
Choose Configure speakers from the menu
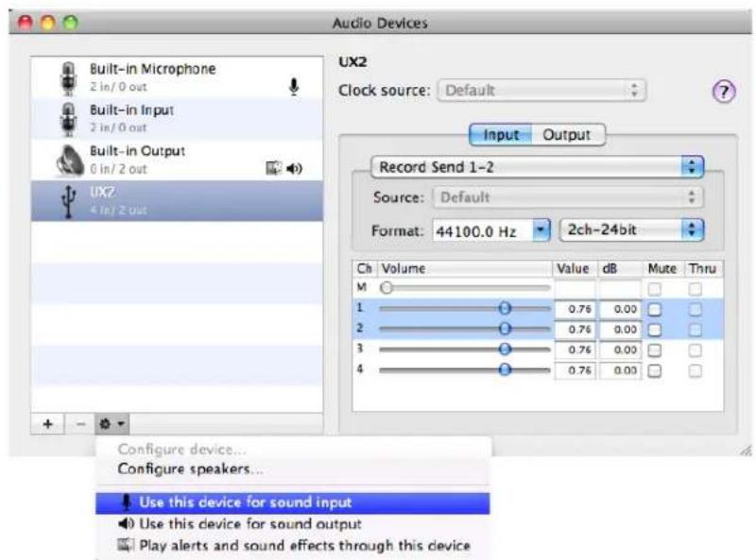[191, 469]
